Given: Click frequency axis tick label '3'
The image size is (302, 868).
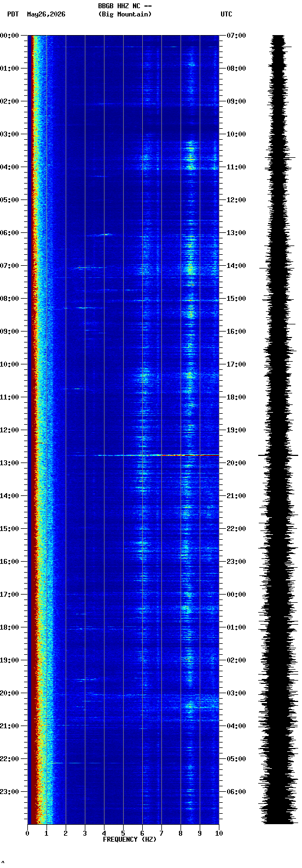Looking at the screenshot, I should 85,833.
